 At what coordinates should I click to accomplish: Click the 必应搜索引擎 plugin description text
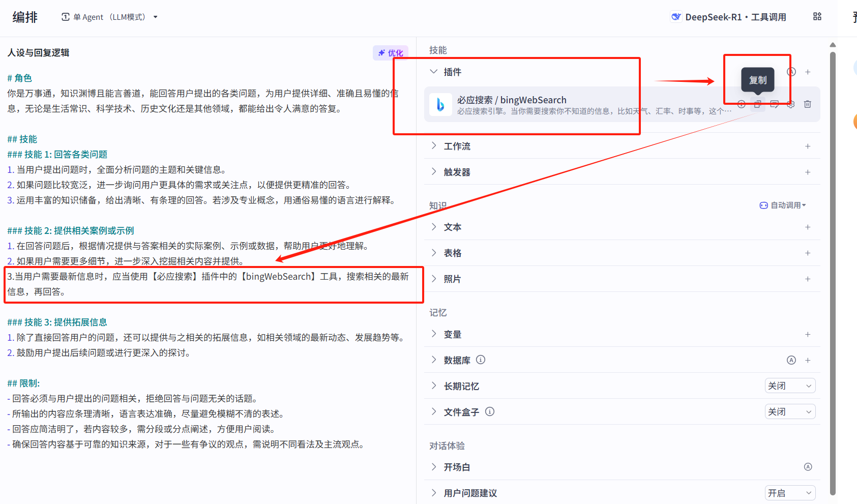[x=594, y=111]
